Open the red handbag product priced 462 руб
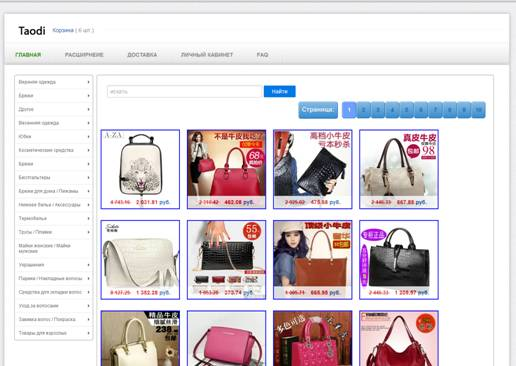The image size is (516, 366). (x=227, y=169)
